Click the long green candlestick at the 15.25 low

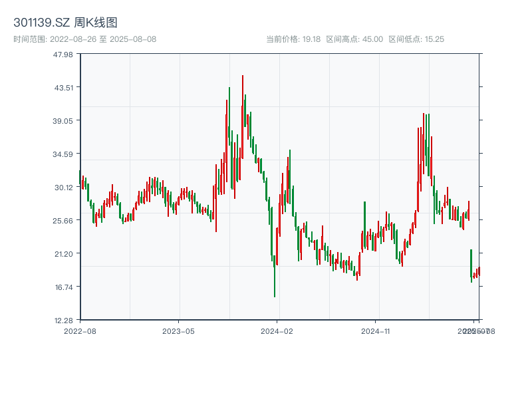[x=275, y=277]
